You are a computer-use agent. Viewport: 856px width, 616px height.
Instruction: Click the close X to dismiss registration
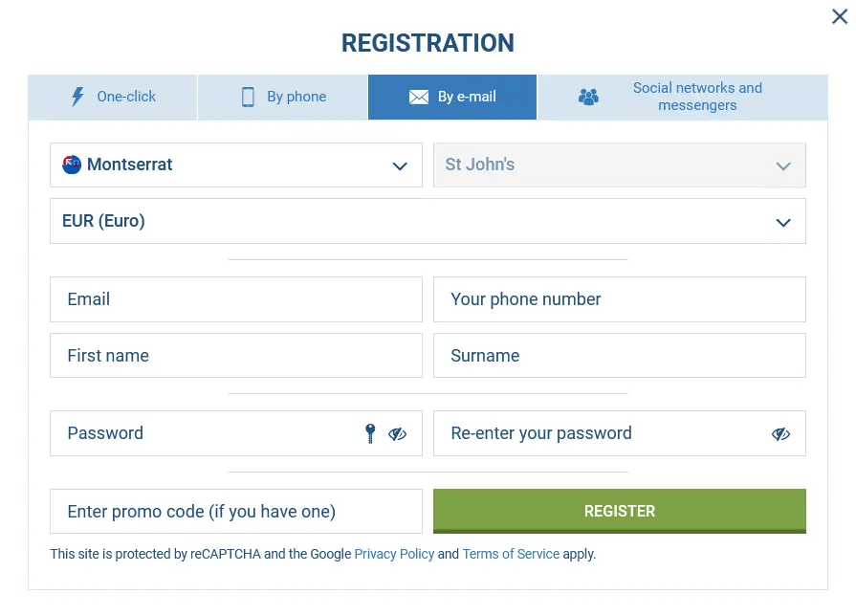tap(839, 16)
